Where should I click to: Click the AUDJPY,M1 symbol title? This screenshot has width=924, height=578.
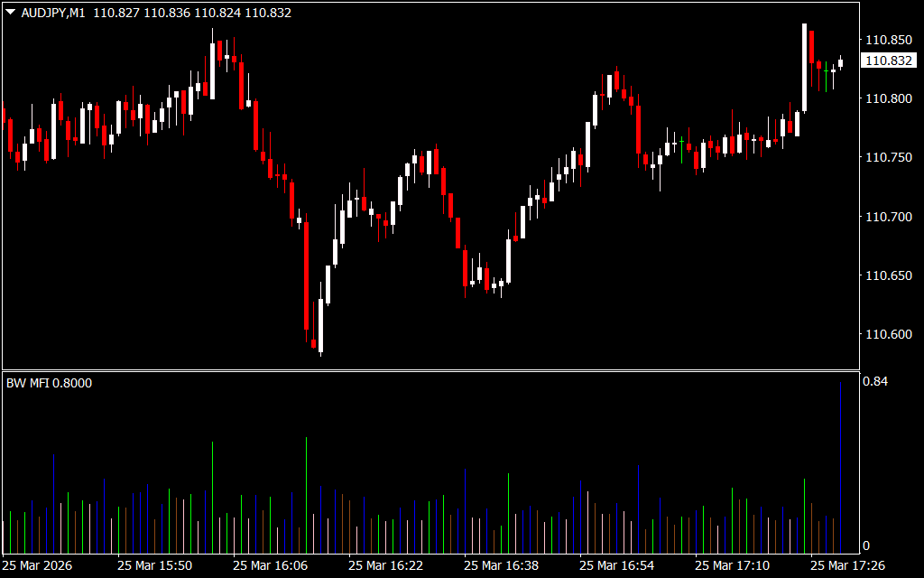[52, 14]
